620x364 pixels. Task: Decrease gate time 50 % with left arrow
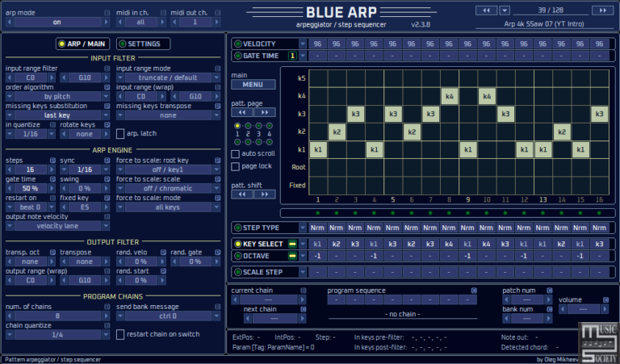(10, 189)
